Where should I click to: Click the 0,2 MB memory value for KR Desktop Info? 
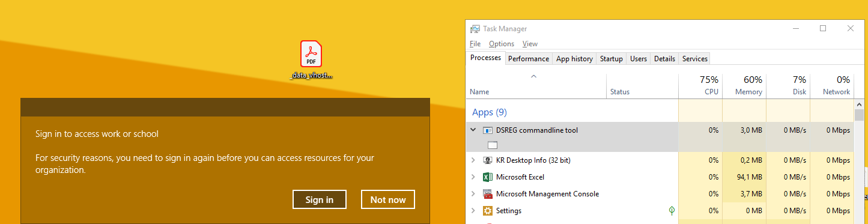[751, 160]
